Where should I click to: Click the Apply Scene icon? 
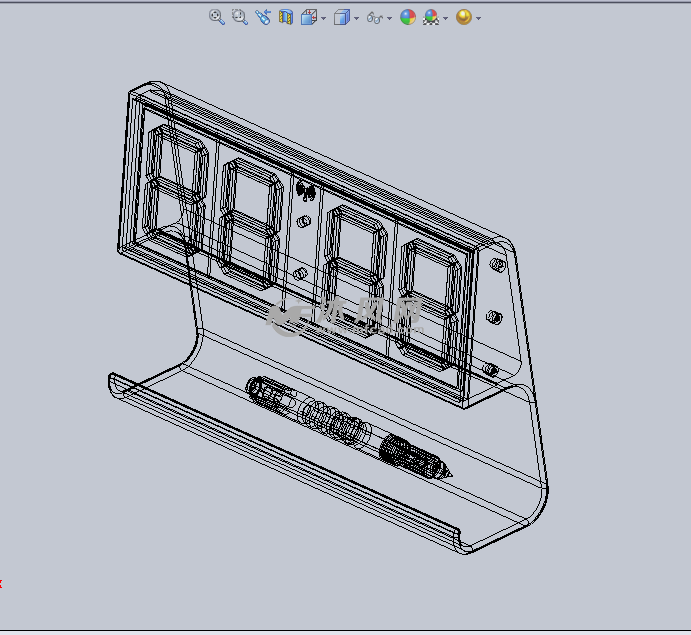[431, 17]
